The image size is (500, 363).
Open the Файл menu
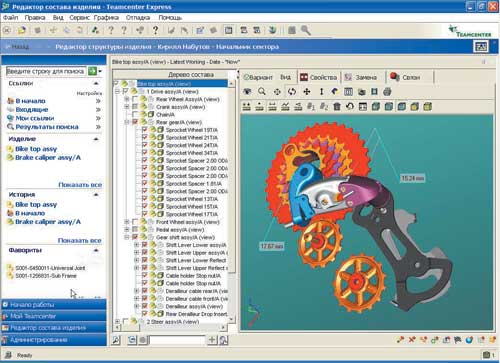[x=10, y=17]
